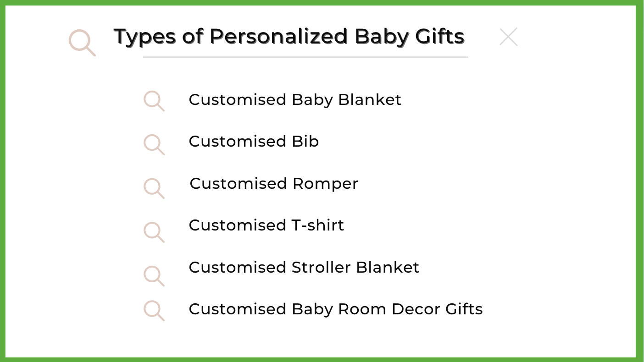Open the Customised Romper suggestion
644x362 pixels.
[274, 184]
